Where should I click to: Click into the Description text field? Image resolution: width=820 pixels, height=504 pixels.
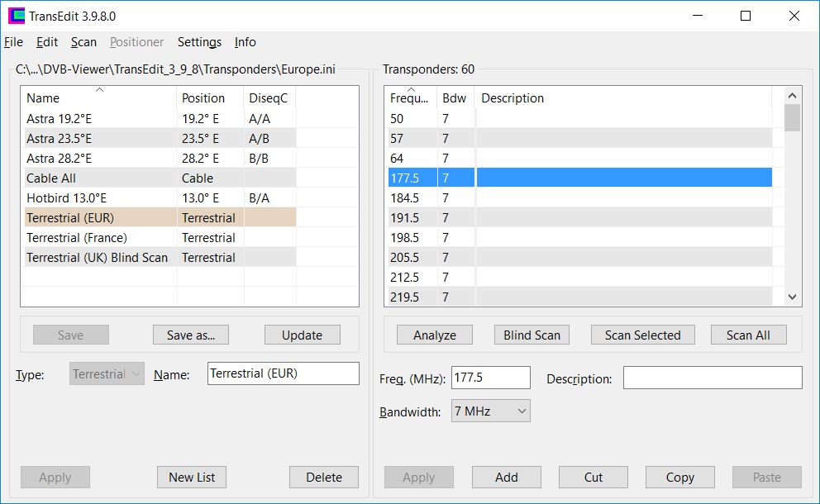click(712, 378)
